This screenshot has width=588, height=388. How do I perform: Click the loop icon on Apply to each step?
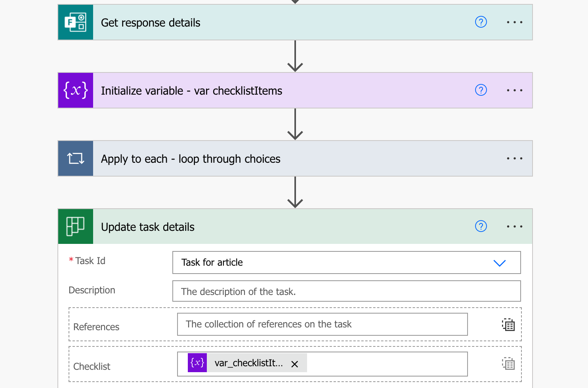point(76,158)
